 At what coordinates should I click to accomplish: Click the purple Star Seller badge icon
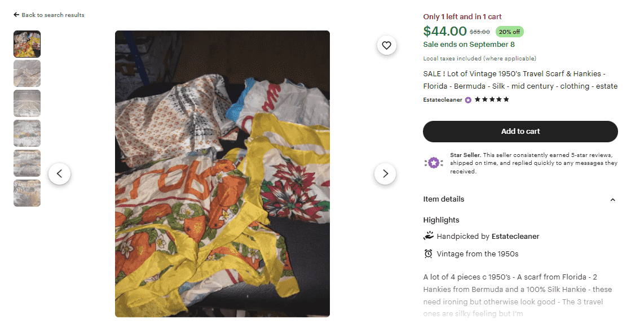pos(433,163)
